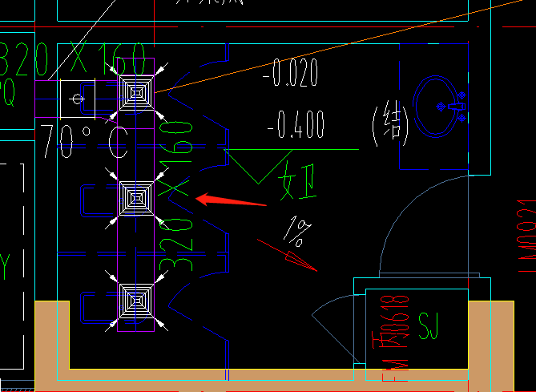Select the red FM丙0618 door tag

click(x=391, y=338)
